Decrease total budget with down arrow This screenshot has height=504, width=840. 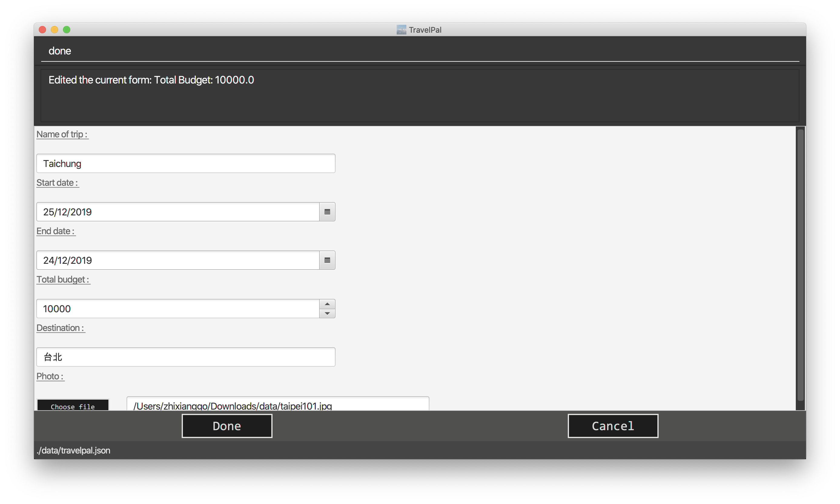click(327, 313)
